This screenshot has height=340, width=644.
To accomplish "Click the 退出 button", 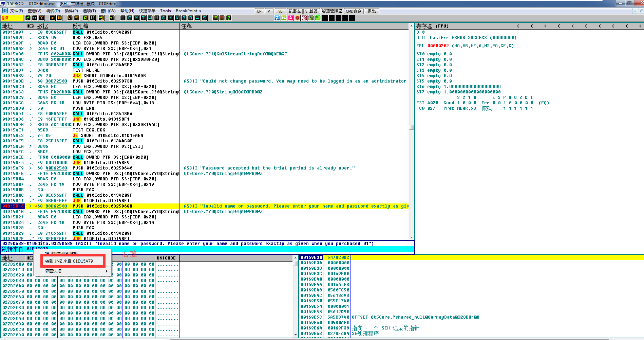I will pyautogui.click(x=372, y=11).
